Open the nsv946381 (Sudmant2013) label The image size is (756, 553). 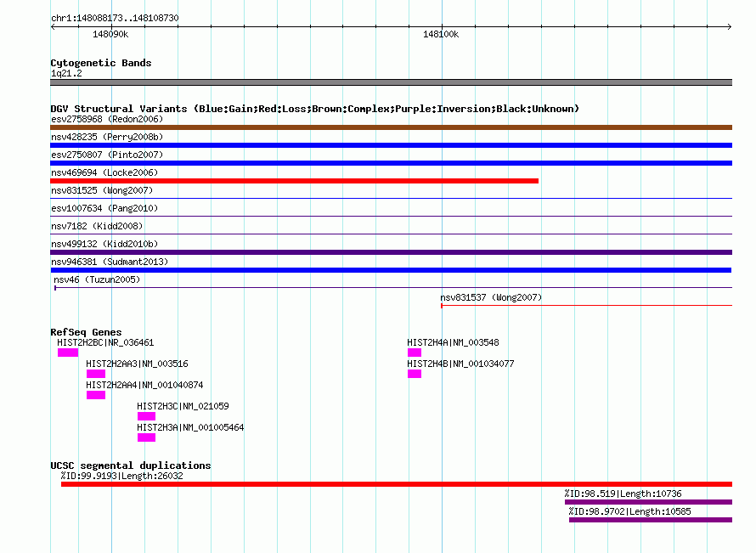coord(110,262)
